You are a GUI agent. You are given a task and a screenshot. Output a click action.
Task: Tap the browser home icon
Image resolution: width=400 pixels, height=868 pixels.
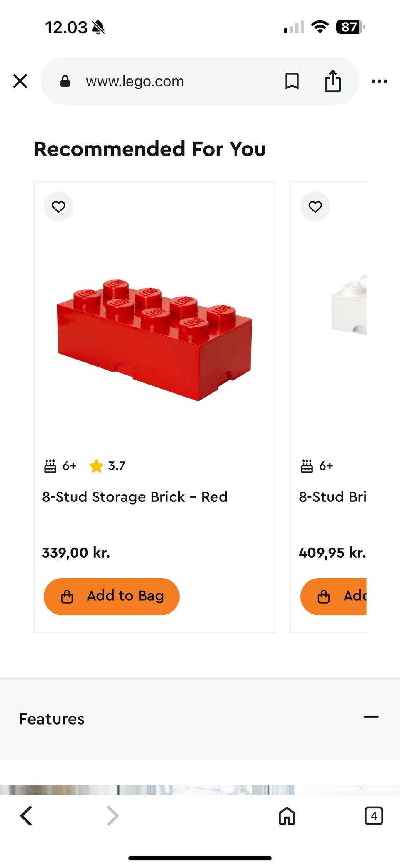(x=287, y=815)
